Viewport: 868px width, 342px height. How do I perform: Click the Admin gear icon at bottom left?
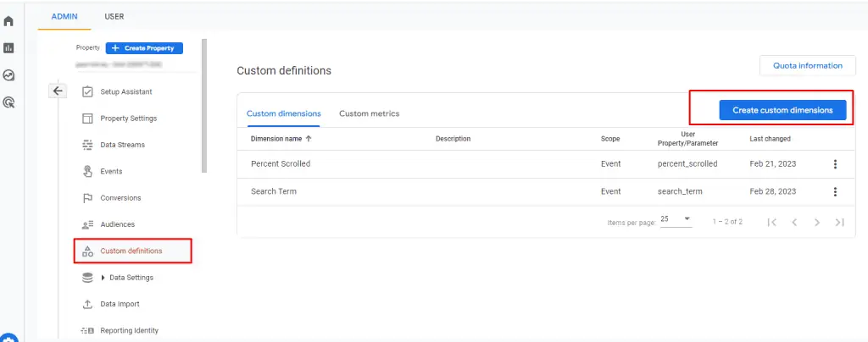click(x=9, y=338)
